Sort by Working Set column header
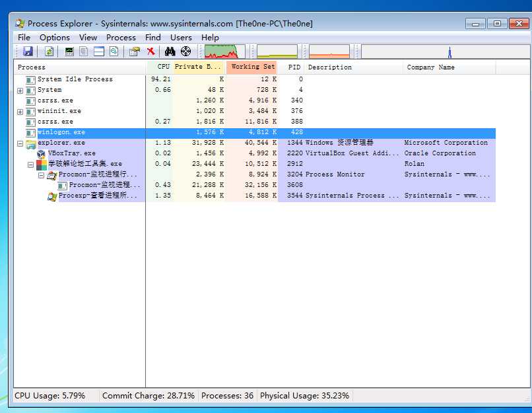532x413 pixels. [252, 67]
